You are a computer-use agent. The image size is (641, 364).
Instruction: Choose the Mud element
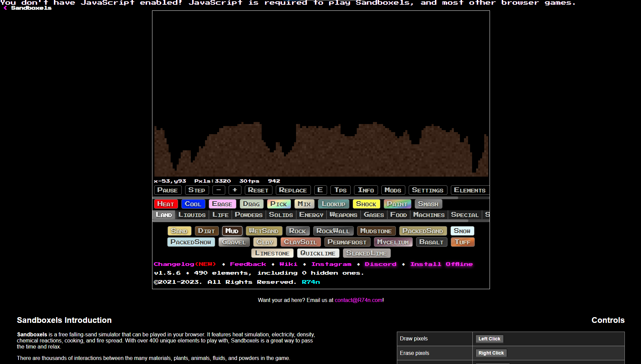(x=232, y=231)
